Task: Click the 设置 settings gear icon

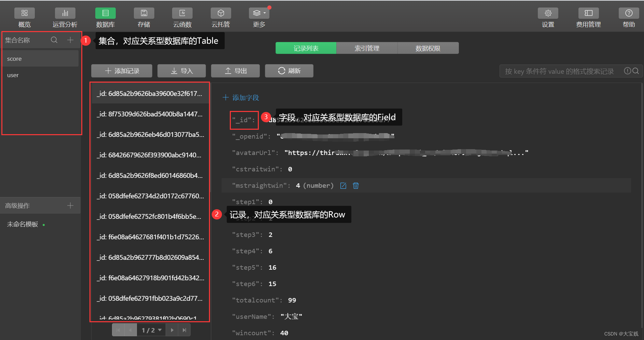Action: pyautogui.click(x=548, y=14)
